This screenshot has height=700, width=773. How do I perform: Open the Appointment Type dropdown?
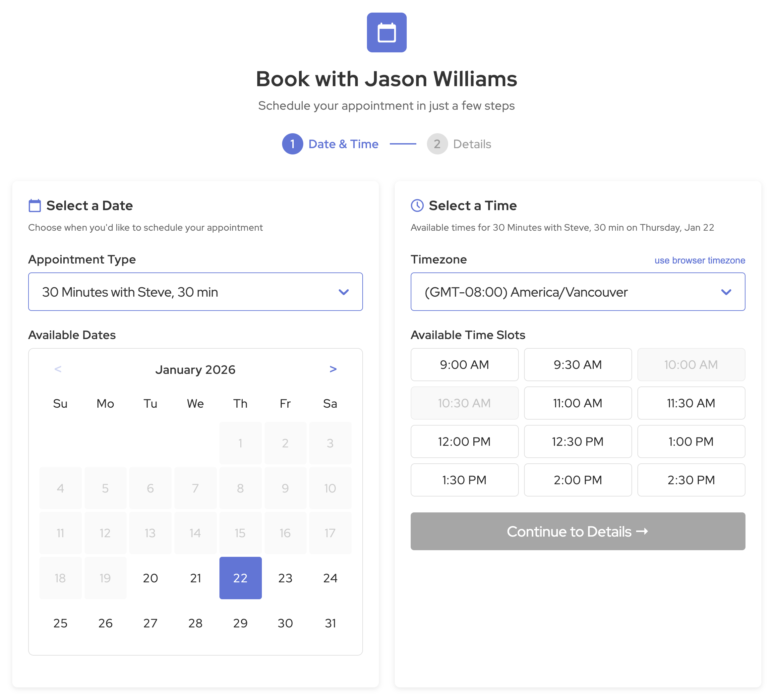point(195,292)
